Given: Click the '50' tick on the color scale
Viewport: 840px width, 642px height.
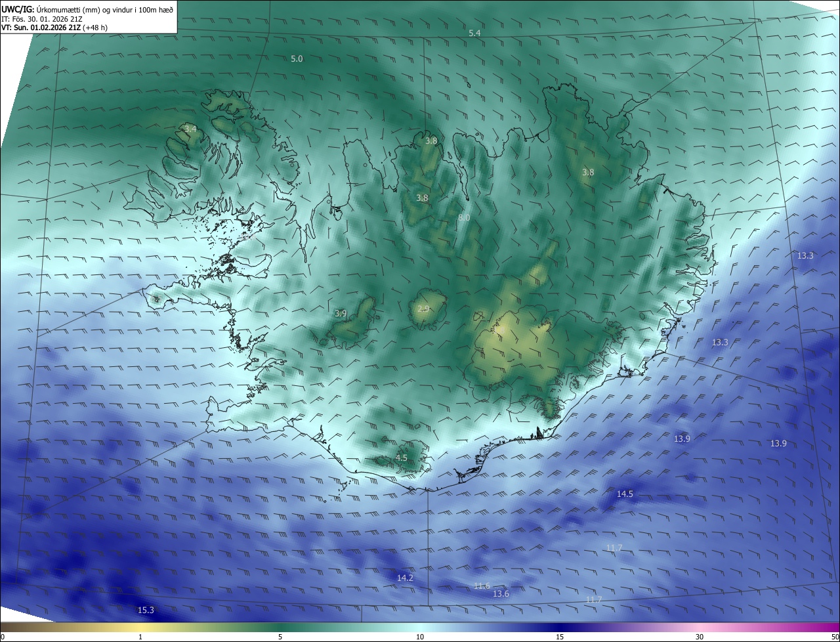Looking at the screenshot, I should coord(835,637).
